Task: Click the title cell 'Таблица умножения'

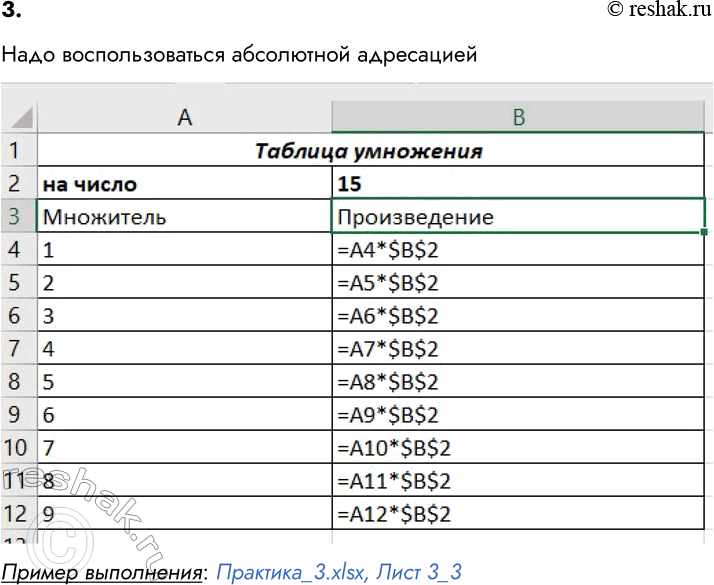Action: tap(370, 152)
